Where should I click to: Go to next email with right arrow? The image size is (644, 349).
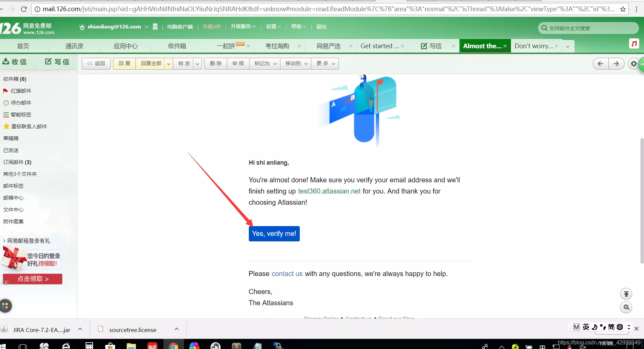(x=616, y=63)
